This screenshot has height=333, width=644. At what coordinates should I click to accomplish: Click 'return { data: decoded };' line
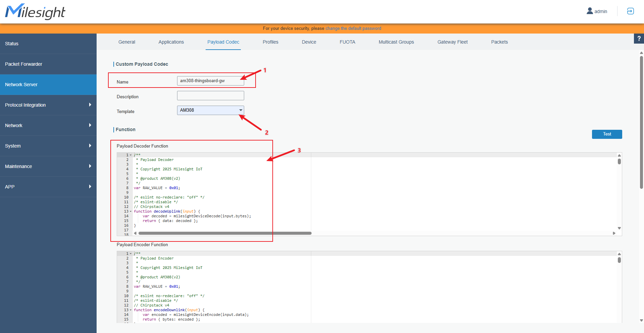pyautogui.click(x=170, y=221)
